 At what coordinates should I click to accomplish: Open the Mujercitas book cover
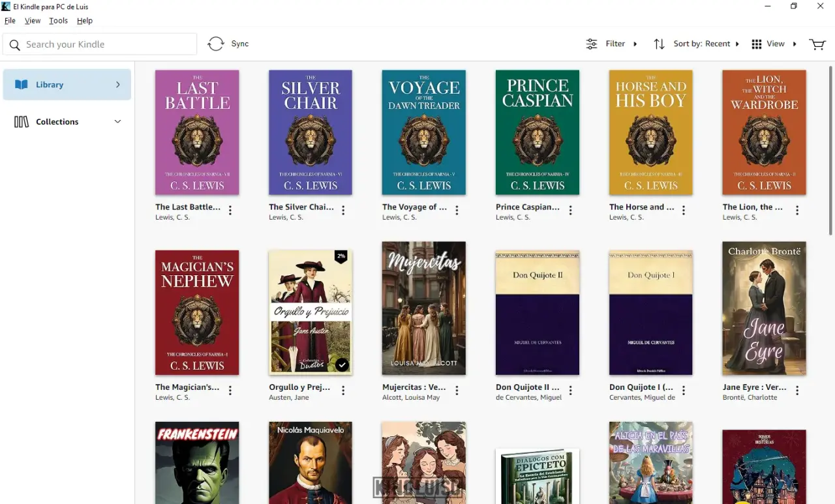pos(424,308)
